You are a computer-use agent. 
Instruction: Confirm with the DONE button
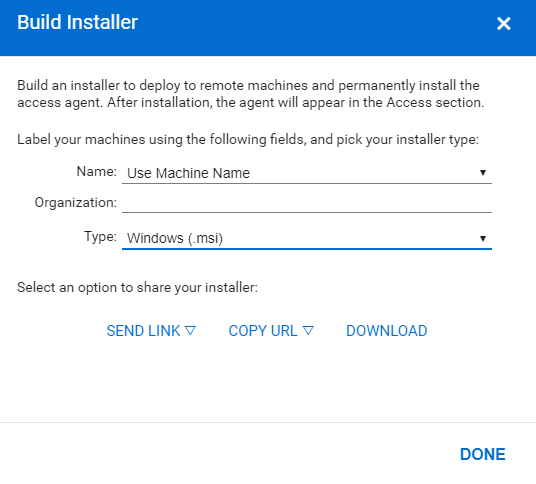point(482,454)
